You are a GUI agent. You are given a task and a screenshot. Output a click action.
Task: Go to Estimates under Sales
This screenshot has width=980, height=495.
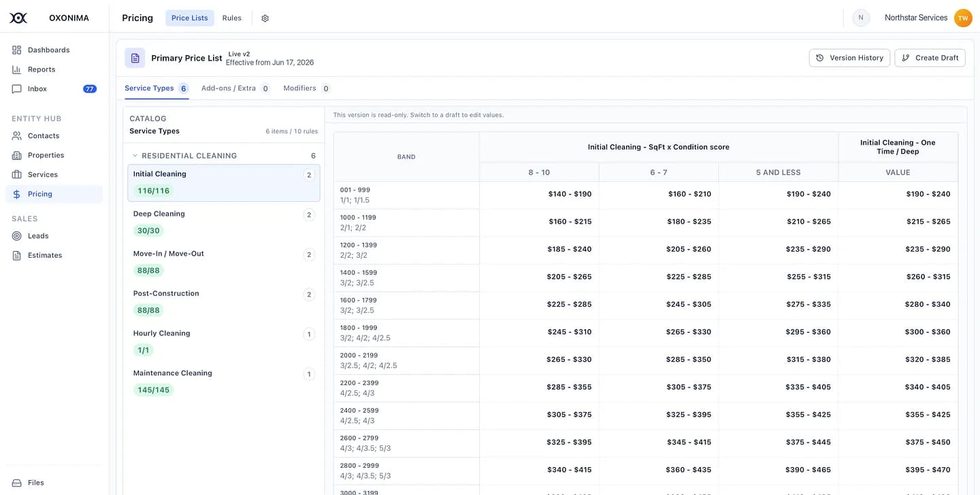[x=54, y=255]
